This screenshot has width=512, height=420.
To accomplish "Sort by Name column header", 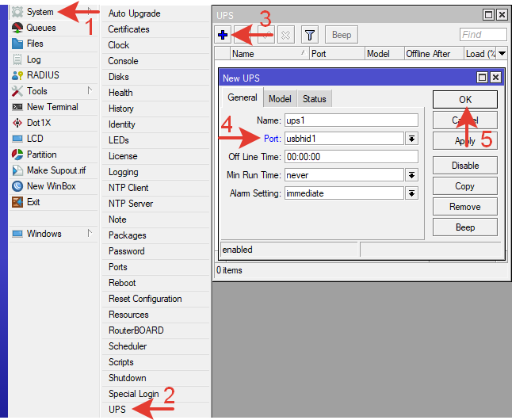I will coord(269,54).
